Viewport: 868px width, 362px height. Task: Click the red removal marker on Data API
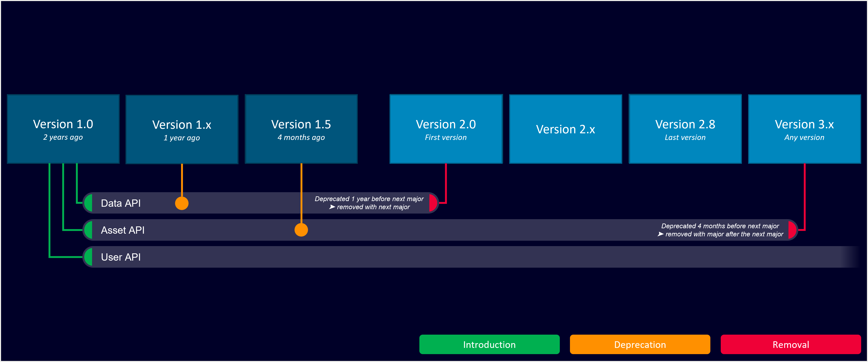[x=433, y=203]
